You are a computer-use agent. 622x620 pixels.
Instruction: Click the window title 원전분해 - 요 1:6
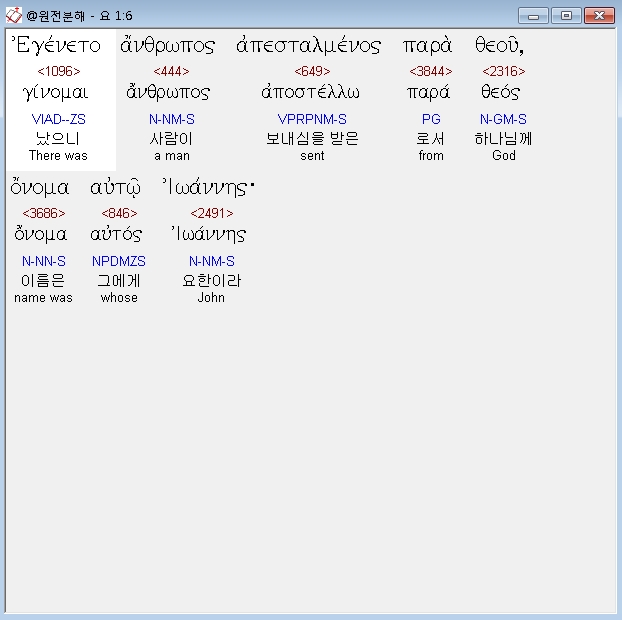(79, 16)
